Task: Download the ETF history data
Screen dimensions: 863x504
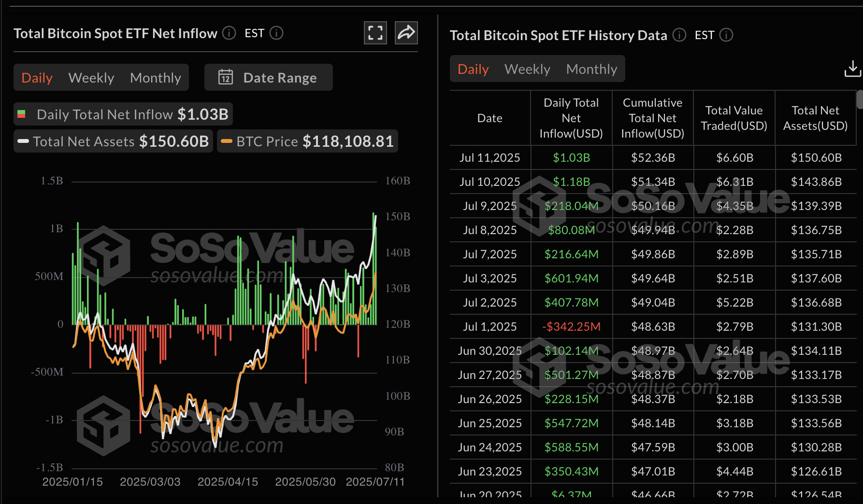Action: tap(852, 69)
